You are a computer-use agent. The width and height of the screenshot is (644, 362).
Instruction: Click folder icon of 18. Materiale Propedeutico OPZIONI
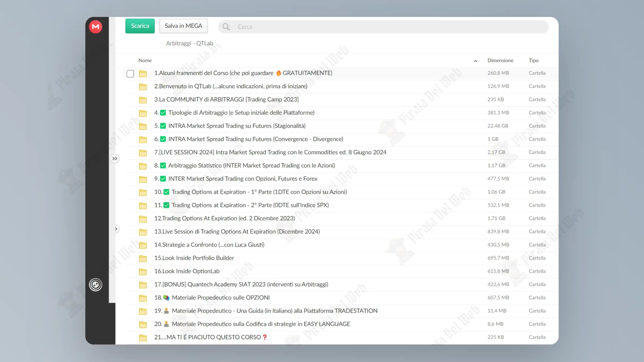(143, 298)
